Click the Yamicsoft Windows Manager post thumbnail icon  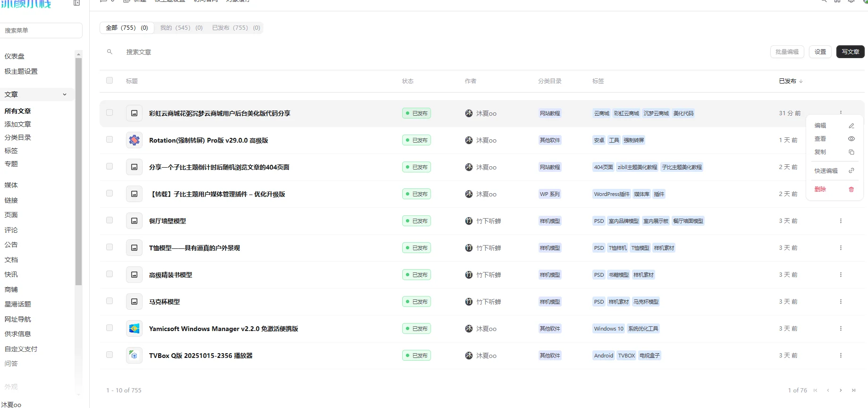click(134, 329)
